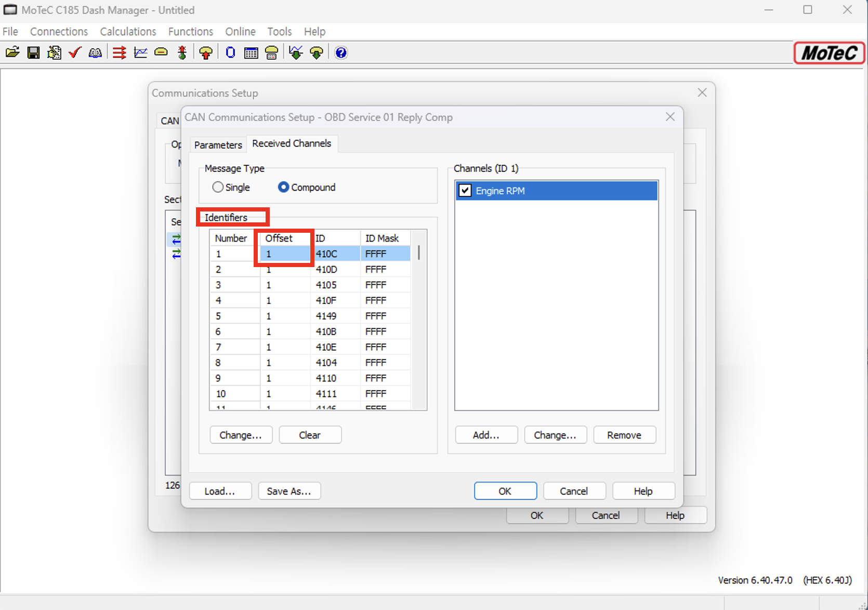The height and width of the screenshot is (610, 868).
Task: Open the Connections menu
Action: pos(59,32)
